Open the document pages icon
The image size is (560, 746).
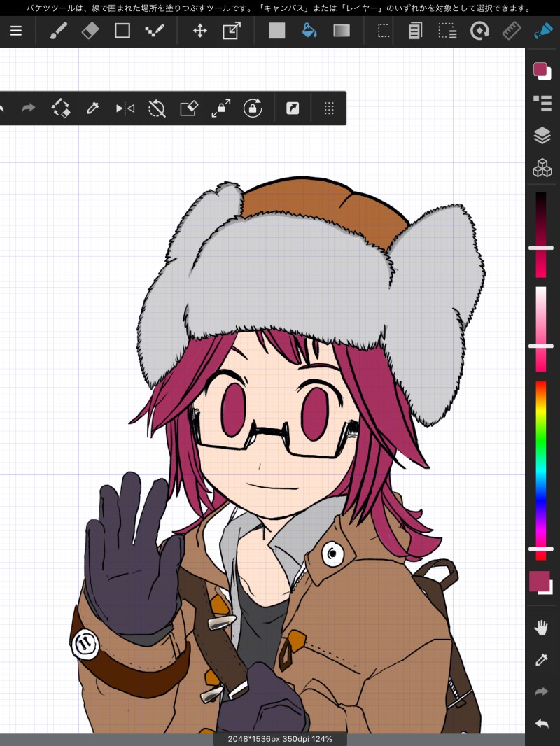[x=415, y=31]
